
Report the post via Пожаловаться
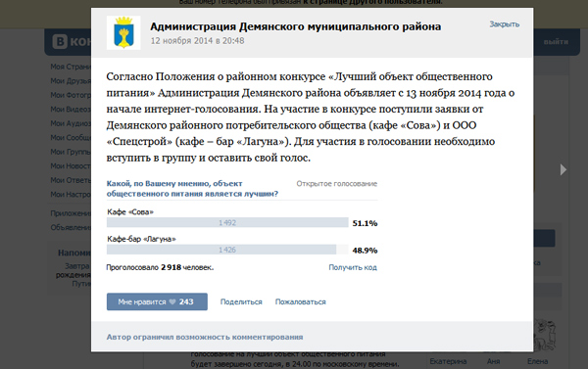[301, 301]
